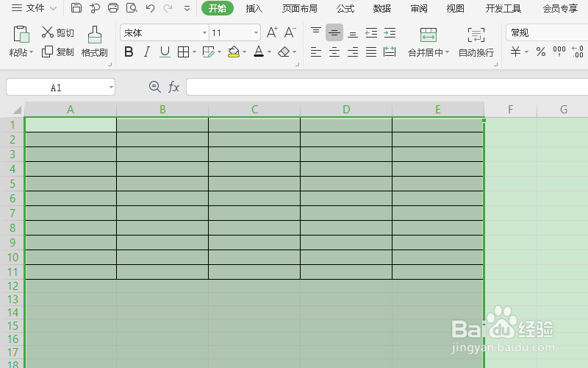Switch to the 数据 tab

[x=381, y=8]
